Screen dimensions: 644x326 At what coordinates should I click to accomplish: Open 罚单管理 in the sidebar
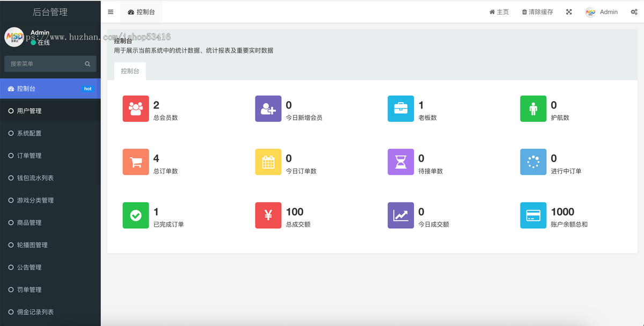[50, 289]
